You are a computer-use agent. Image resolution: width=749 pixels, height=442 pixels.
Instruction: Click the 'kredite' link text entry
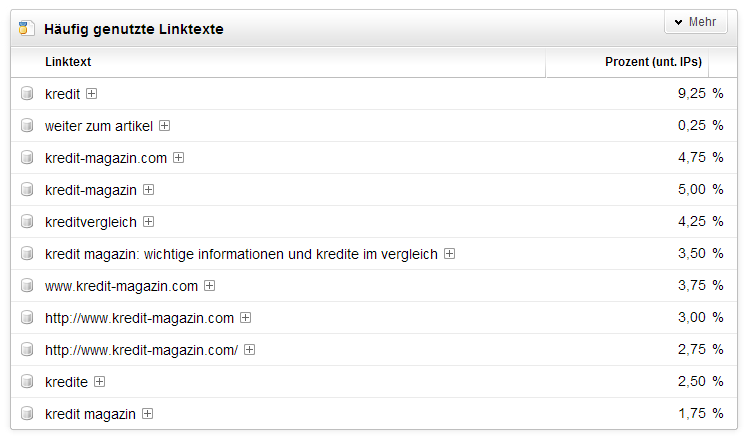(x=66, y=382)
